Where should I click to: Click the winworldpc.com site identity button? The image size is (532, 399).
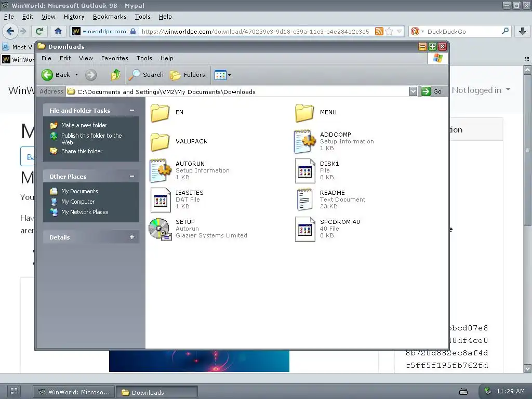click(104, 32)
